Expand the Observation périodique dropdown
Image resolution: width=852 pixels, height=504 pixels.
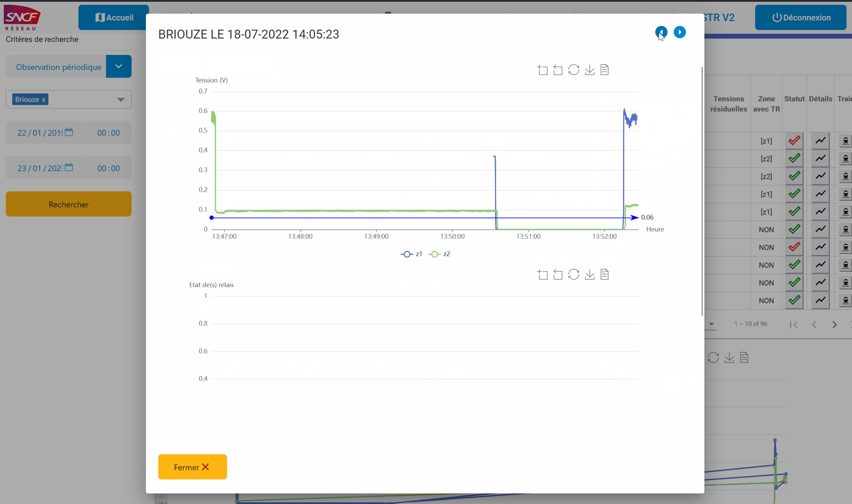coord(119,66)
